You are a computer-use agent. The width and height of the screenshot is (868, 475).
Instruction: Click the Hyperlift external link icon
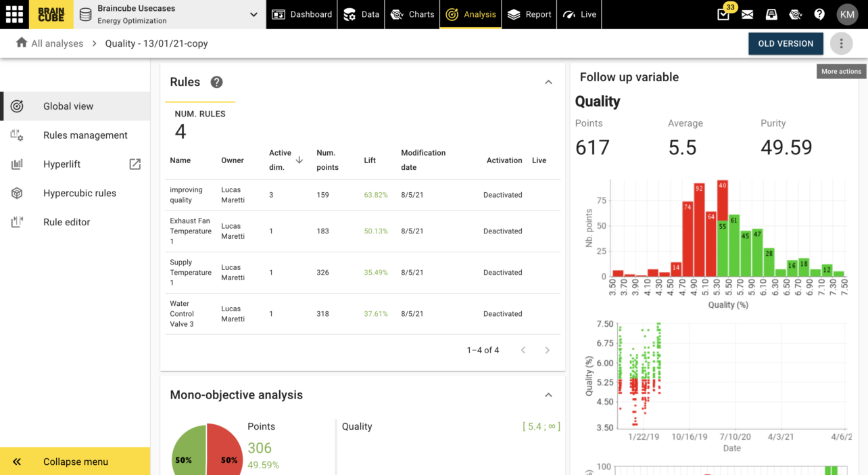click(x=135, y=164)
